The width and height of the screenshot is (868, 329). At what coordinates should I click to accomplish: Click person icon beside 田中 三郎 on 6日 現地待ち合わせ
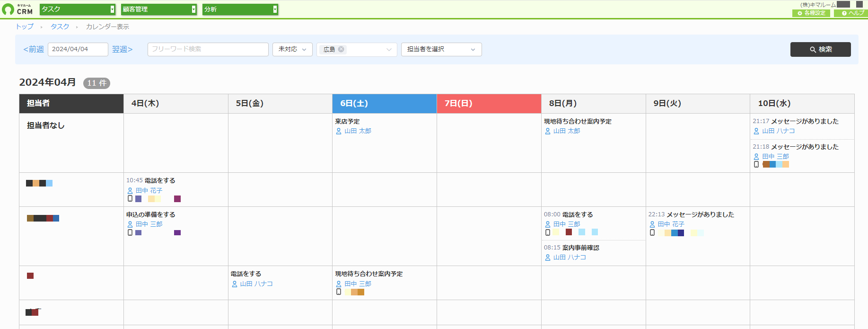[339, 284]
